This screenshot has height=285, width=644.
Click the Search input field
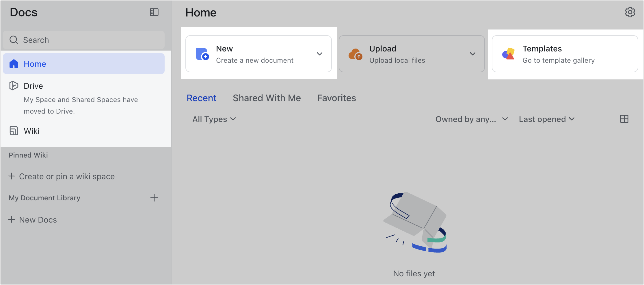click(x=84, y=40)
